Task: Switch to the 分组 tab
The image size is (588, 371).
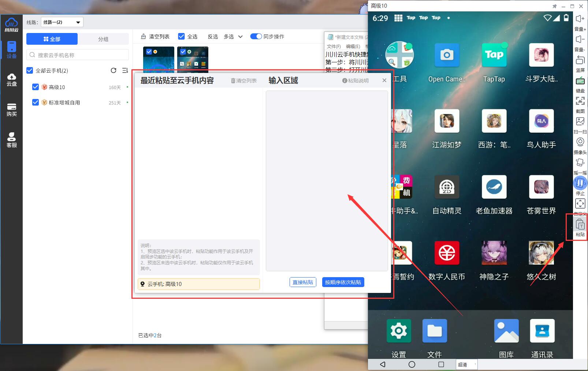Action: click(x=104, y=39)
